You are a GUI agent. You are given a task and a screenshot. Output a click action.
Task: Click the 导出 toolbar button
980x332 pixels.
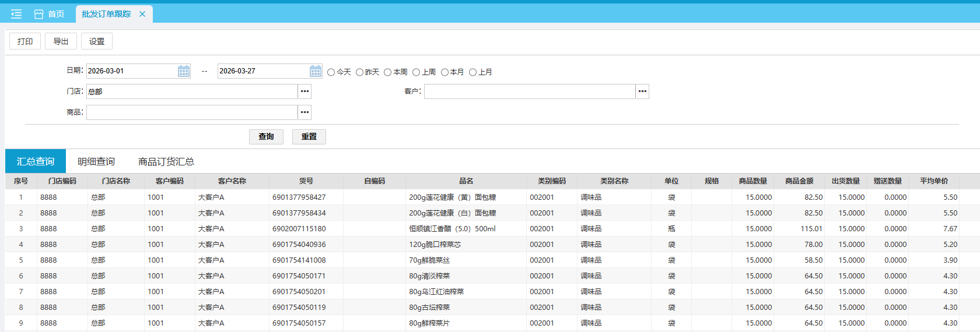(x=61, y=41)
